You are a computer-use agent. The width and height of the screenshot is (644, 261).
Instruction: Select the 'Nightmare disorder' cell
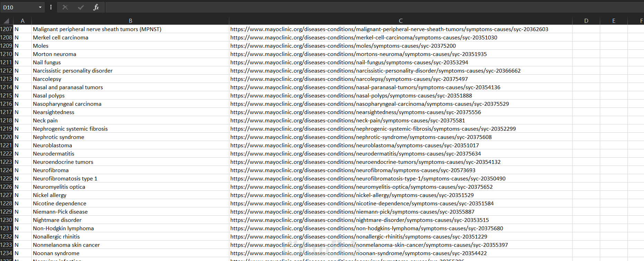pyautogui.click(x=130, y=220)
